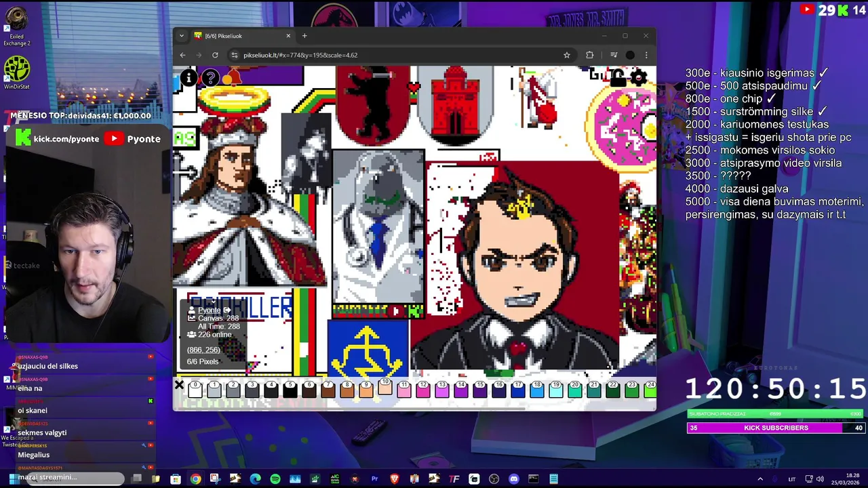This screenshot has width=868, height=488.
Task: Open the canvas settings gear icon
Action: pos(639,77)
